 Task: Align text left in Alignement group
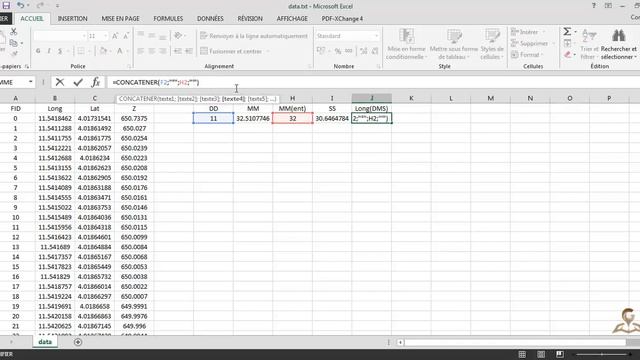[140, 51]
